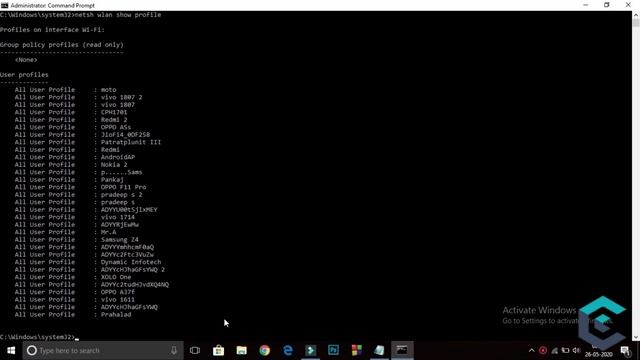Open the network status tray icon
The image size is (640, 360).
pyautogui.click(x=554, y=350)
